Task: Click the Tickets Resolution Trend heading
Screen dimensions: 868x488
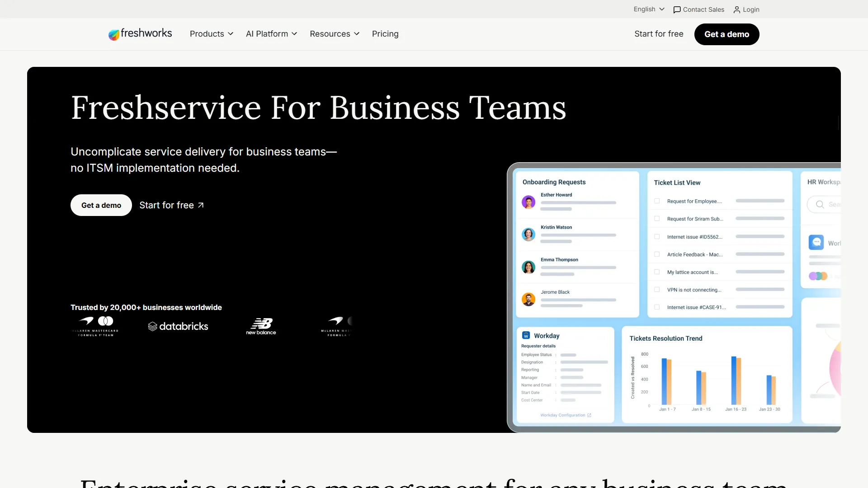Action: [665, 338]
